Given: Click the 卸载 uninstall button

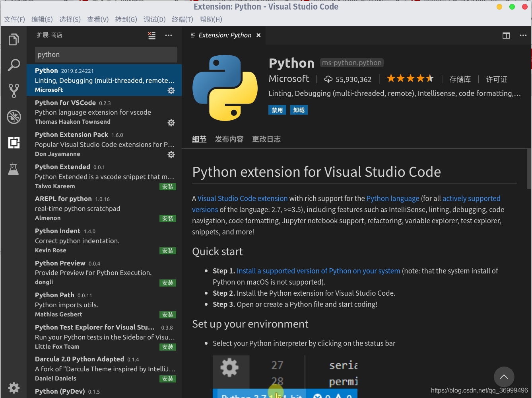Looking at the screenshot, I should (299, 110).
